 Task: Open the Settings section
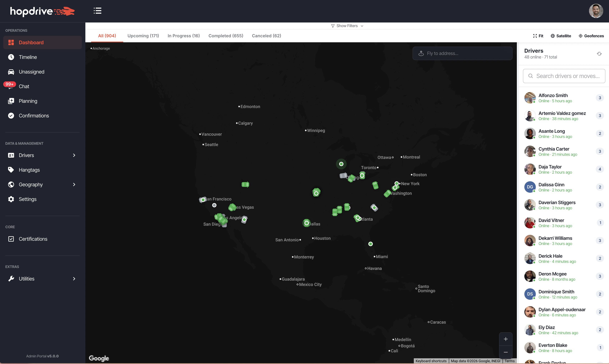(28, 199)
